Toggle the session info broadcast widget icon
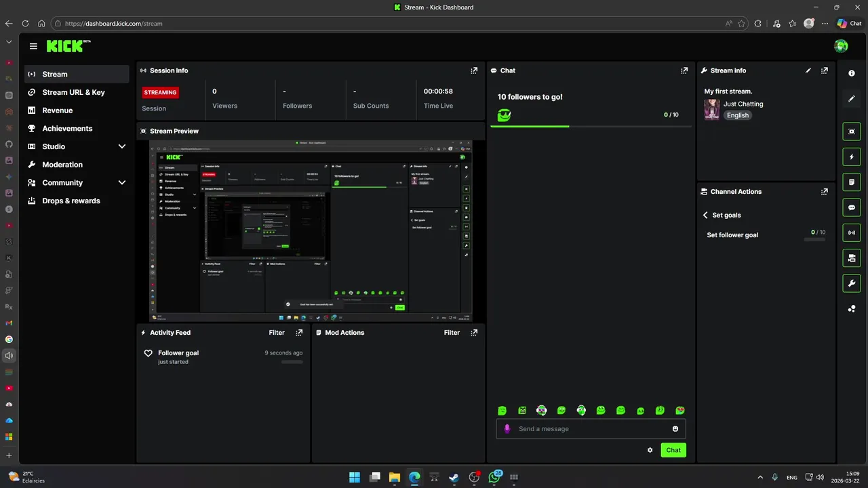The image size is (868, 488). pos(852,232)
